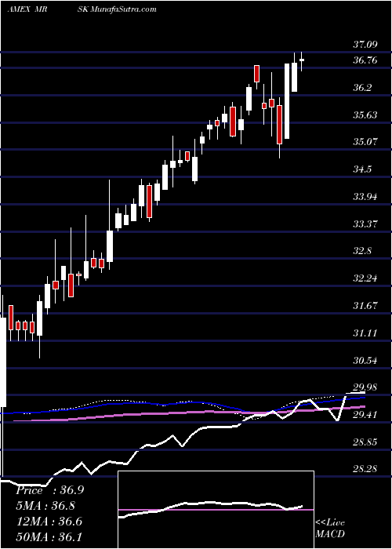This screenshot has width=392, height=549.
Task: Click the 5MA : 36.8 readout
Action: 45,506
